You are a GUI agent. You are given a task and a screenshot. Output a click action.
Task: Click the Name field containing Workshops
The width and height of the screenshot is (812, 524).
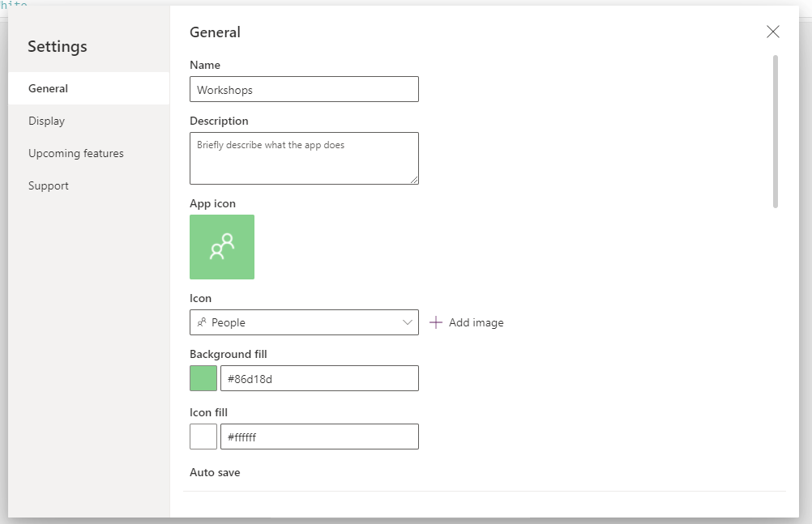tap(304, 89)
